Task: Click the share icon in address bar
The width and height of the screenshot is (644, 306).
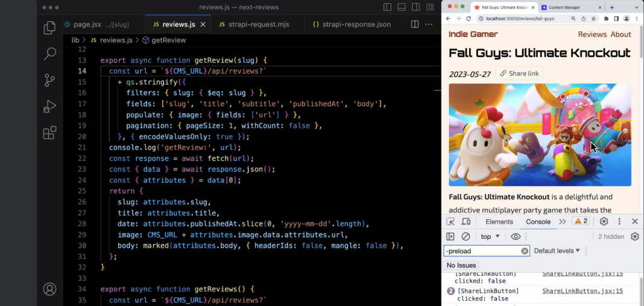Action: coord(584,18)
